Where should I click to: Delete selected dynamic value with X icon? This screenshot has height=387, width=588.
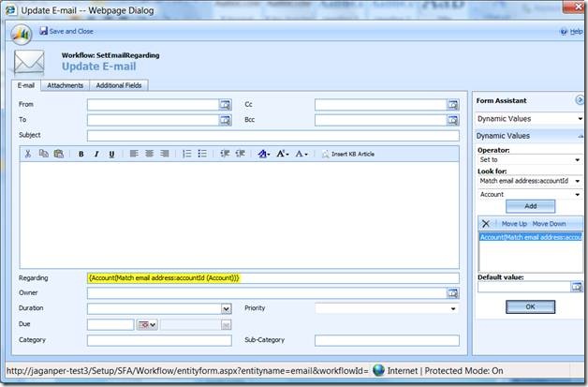click(x=485, y=224)
